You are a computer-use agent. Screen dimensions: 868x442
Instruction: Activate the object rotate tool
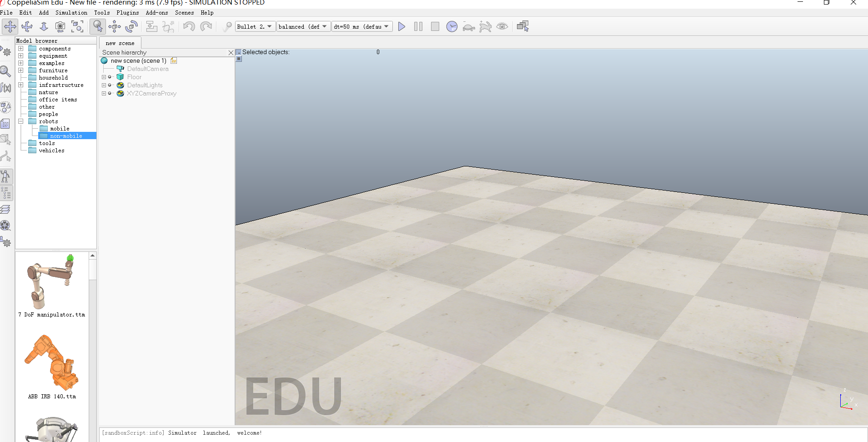click(x=131, y=26)
